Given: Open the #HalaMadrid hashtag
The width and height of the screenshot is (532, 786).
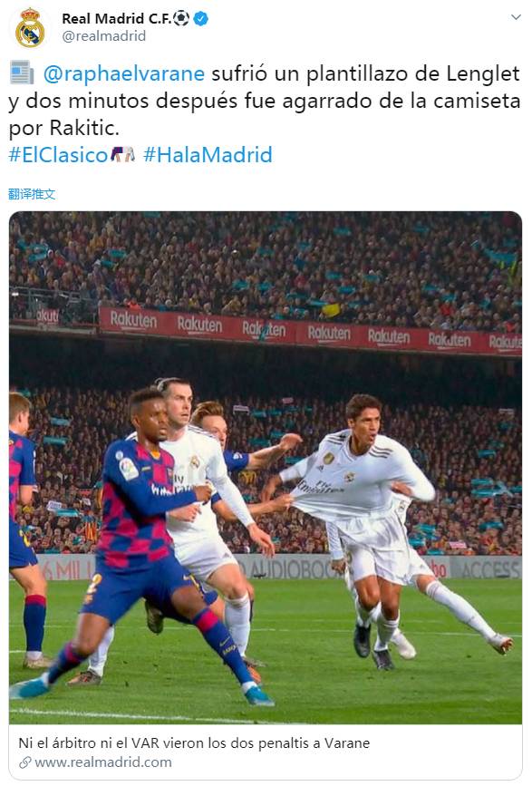Looking at the screenshot, I should tap(208, 155).
